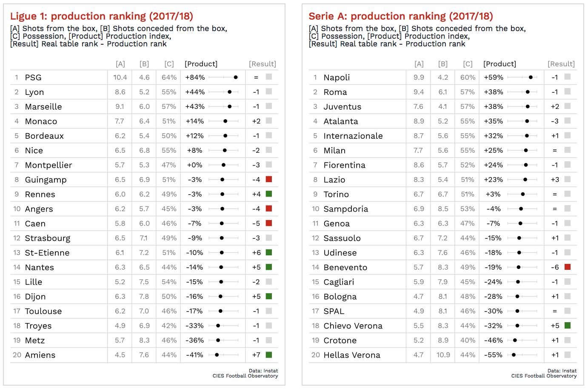Screen dimensions: 588x389
Task: Select the Internazionale team name
Action: click(353, 136)
